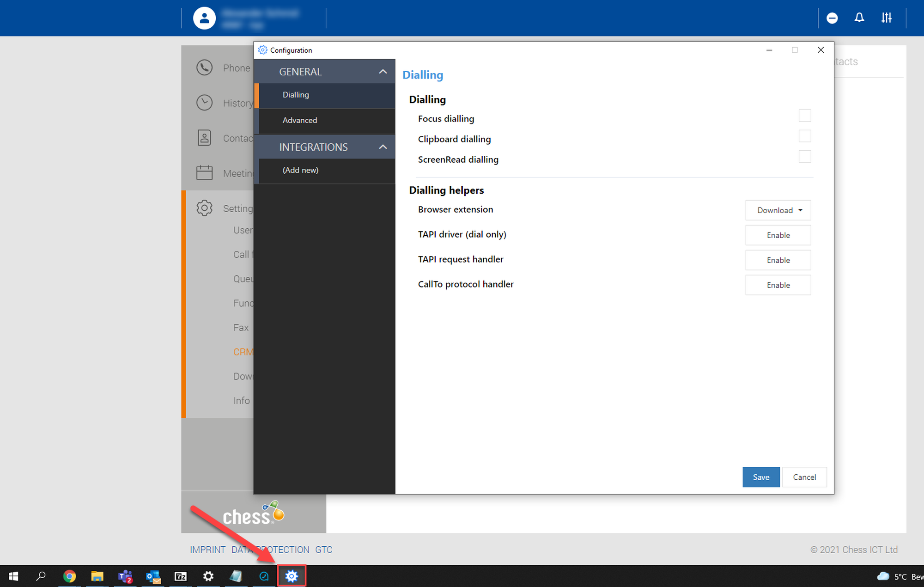Open the notifications bell
The image size is (924, 587).
[x=859, y=18]
